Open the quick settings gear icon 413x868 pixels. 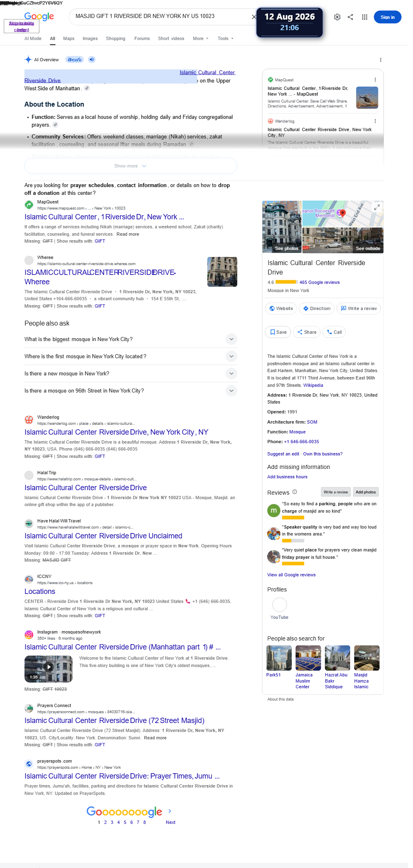pos(337,17)
